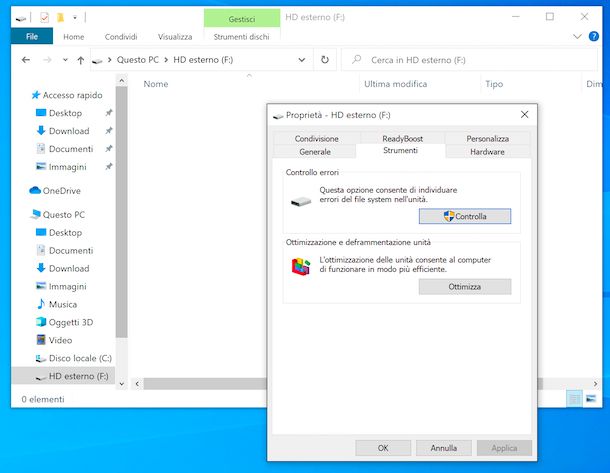Open the recent locations dropdown arrow
610x473 pixels.
tap(65, 60)
